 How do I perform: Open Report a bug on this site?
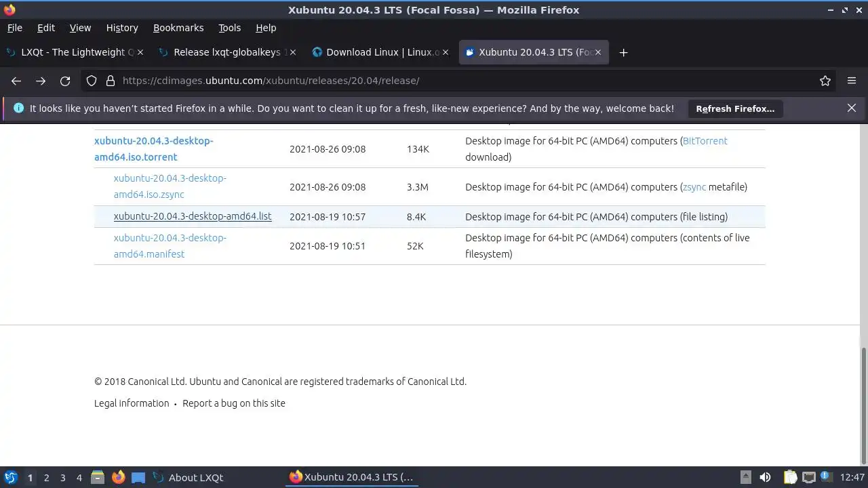point(234,403)
